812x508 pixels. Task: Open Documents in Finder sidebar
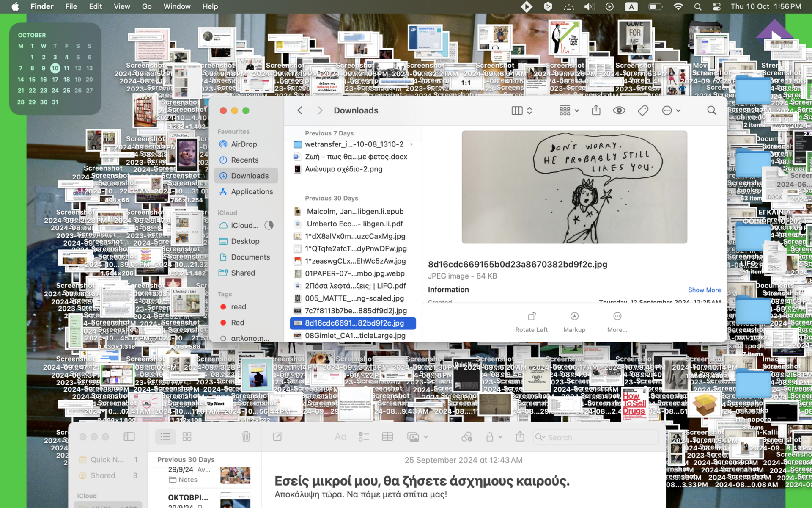pos(246,257)
